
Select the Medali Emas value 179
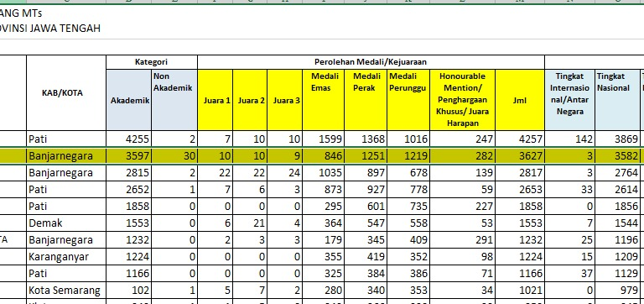click(323, 240)
